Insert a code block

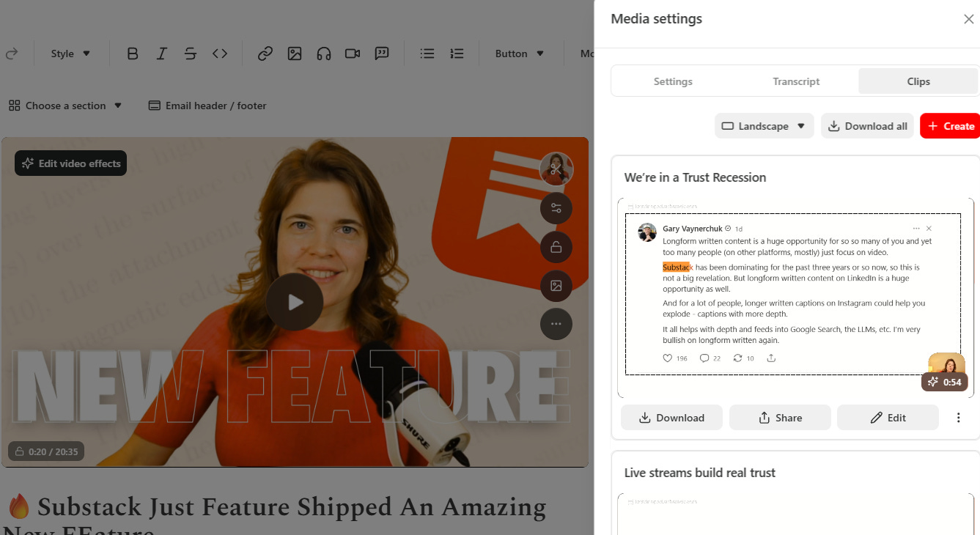220,53
